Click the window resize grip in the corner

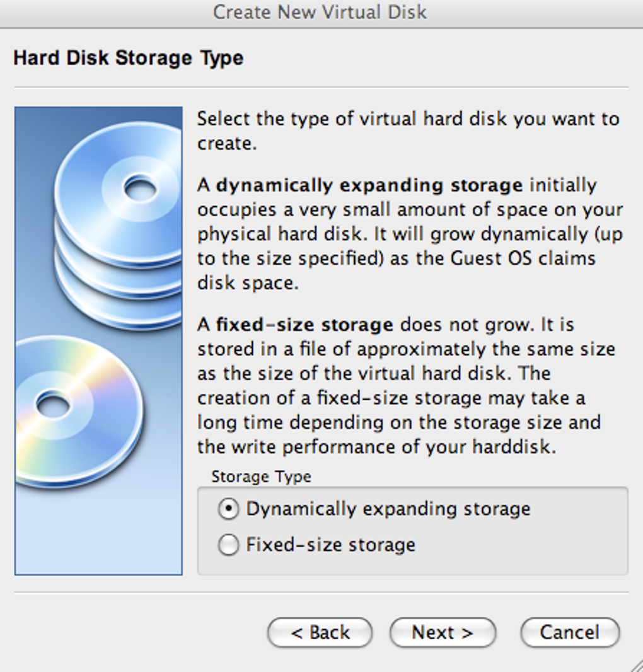(x=635, y=664)
